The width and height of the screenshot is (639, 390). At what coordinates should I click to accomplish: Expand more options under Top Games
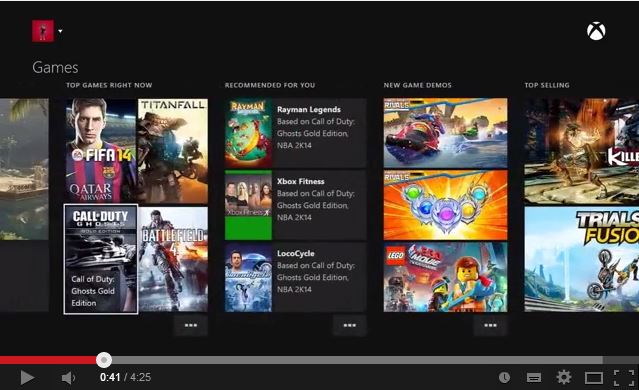click(191, 325)
